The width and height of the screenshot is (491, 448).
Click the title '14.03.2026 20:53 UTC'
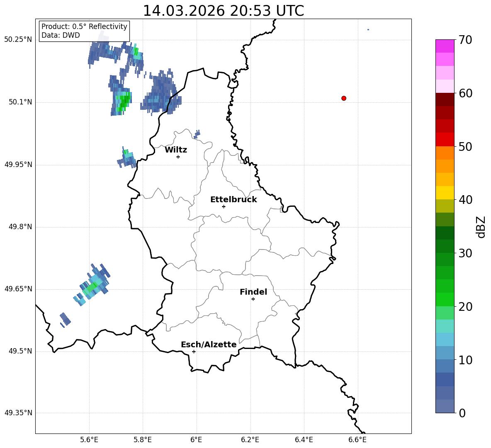[223, 11]
